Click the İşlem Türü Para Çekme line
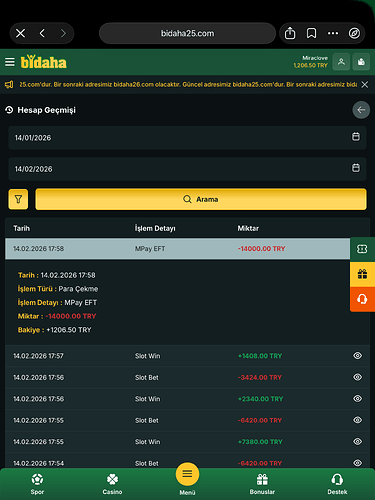This screenshot has width=375, height=500. pyautogui.click(x=58, y=289)
